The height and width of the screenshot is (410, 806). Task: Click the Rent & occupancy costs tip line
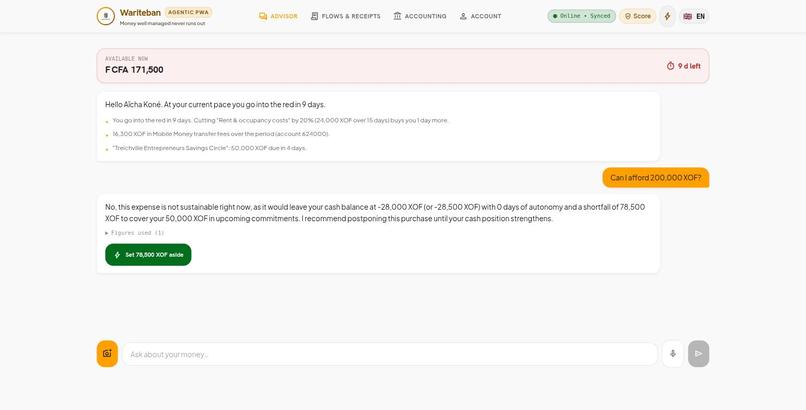click(x=281, y=120)
